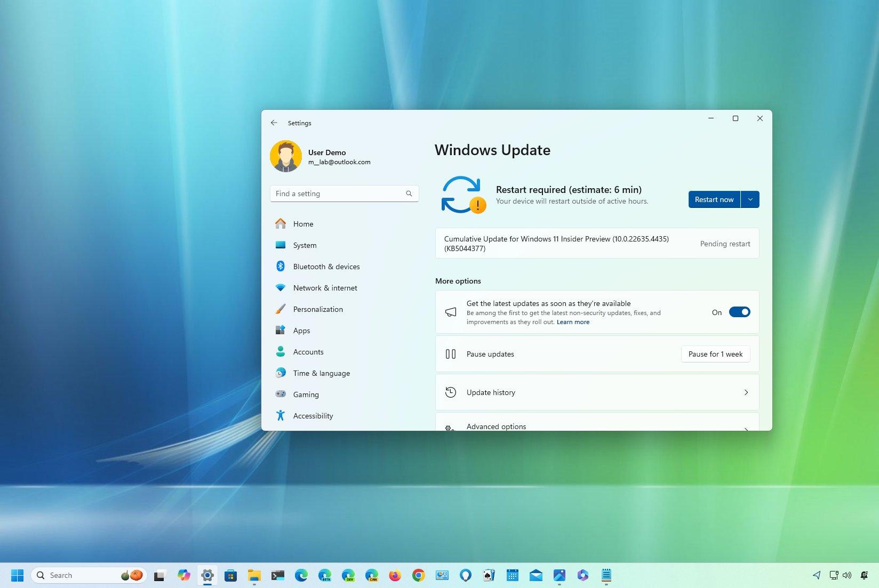
Task: Minimize the Settings window
Action: coord(711,118)
